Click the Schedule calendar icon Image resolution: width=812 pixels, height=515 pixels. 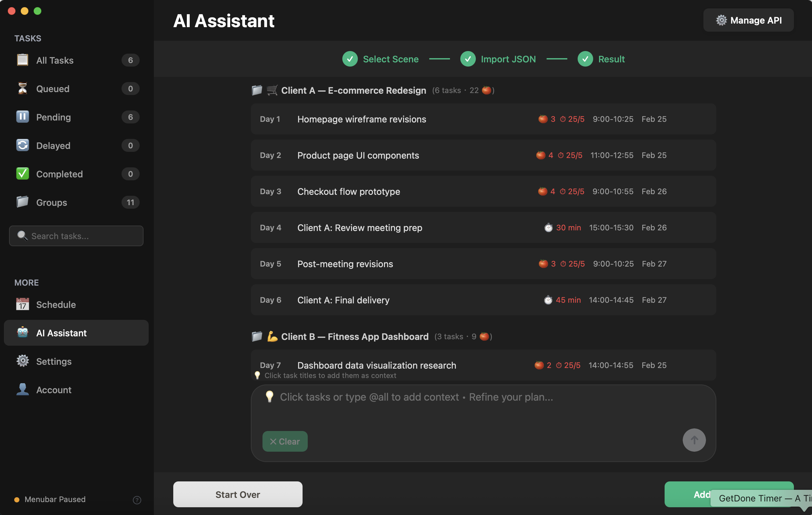pyautogui.click(x=22, y=304)
